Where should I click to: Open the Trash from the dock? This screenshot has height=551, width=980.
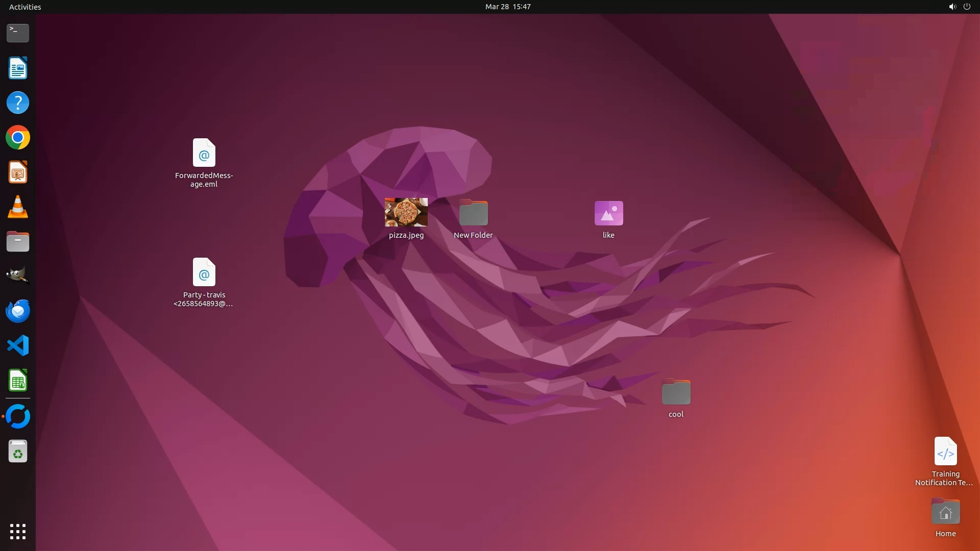tap(18, 452)
